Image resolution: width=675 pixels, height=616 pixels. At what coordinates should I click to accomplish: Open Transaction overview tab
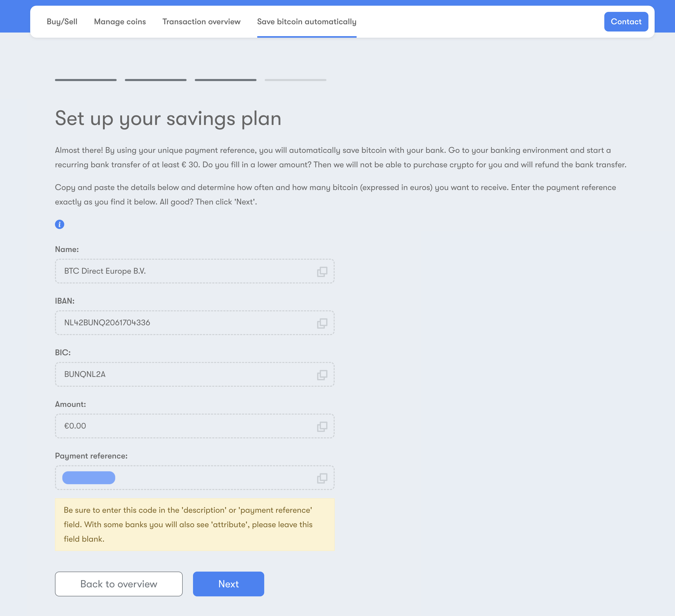click(x=201, y=22)
